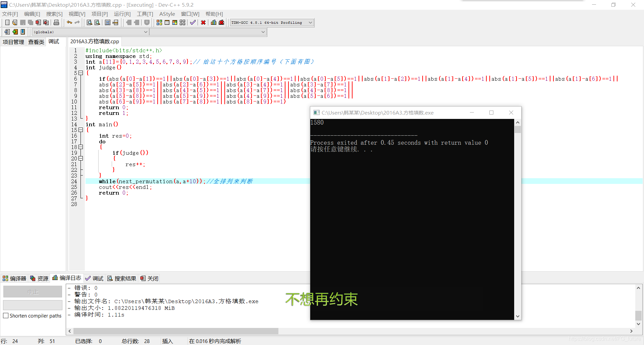
Task: Open the AStyle menu
Action: pyautogui.click(x=167, y=14)
